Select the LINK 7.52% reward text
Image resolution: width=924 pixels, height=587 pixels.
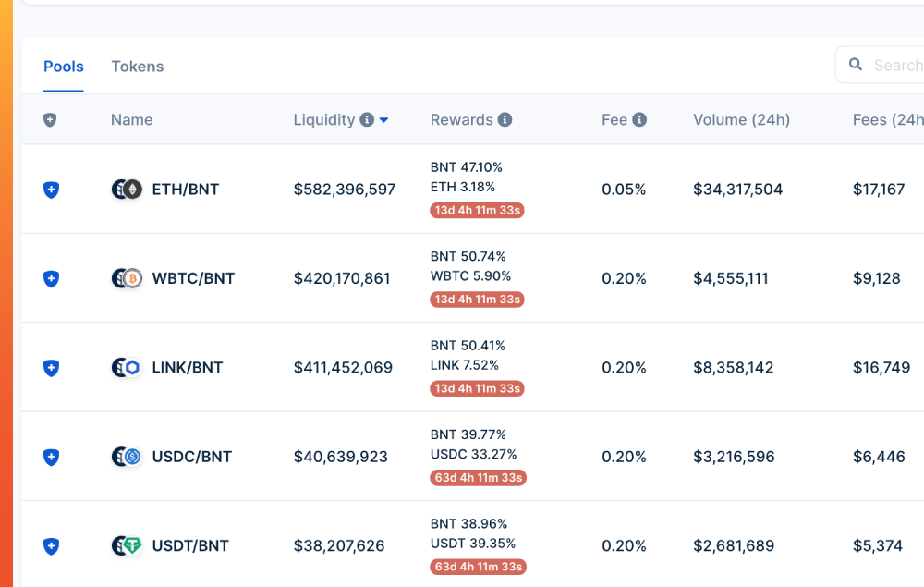coord(465,365)
